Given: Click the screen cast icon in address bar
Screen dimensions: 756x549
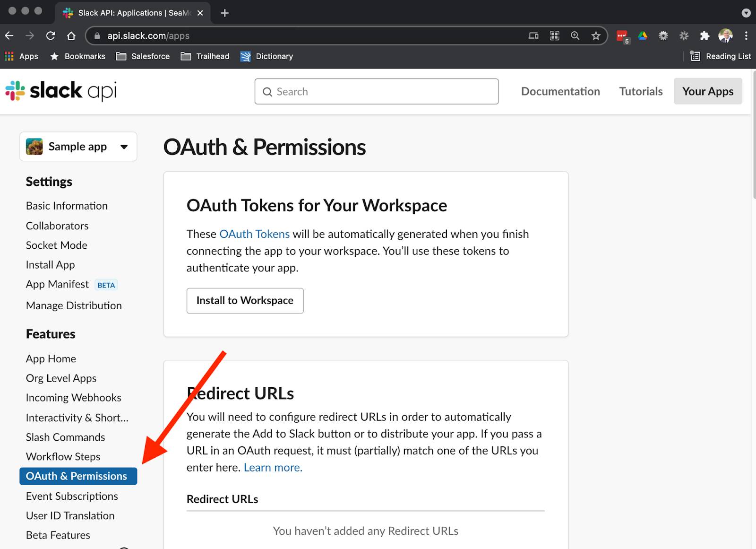Looking at the screenshot, I should [x=533, y=35].
